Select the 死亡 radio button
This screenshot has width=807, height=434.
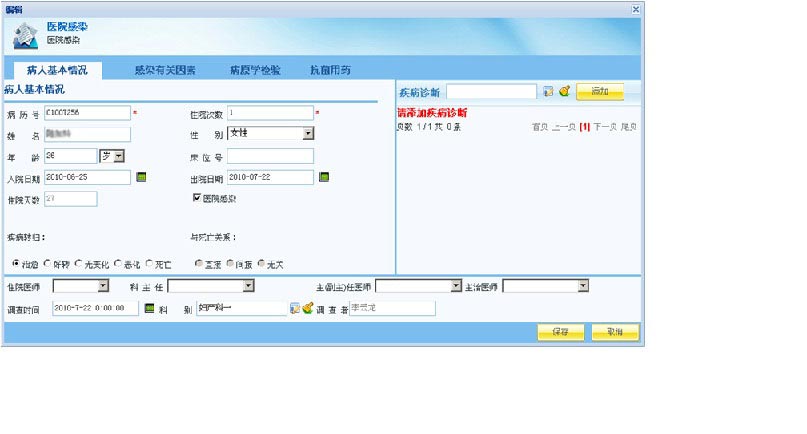[x=149, y=264]
